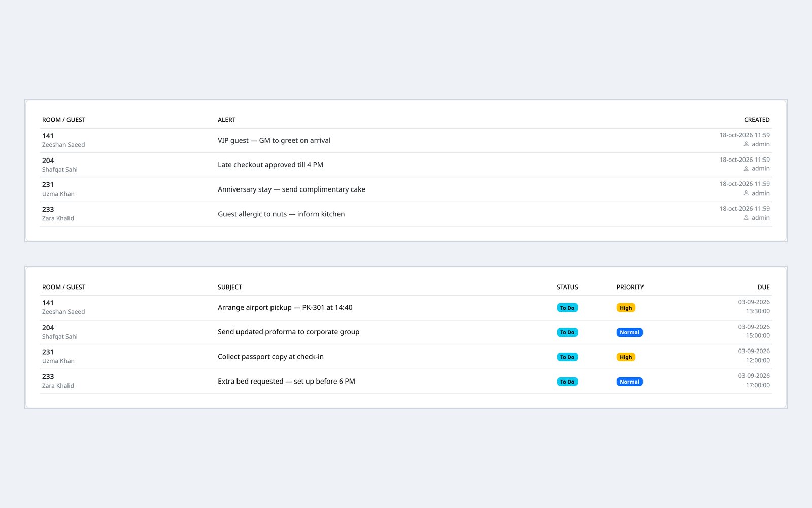
Task: Click the Normal priority badge for extra bed
Action: 629,382
